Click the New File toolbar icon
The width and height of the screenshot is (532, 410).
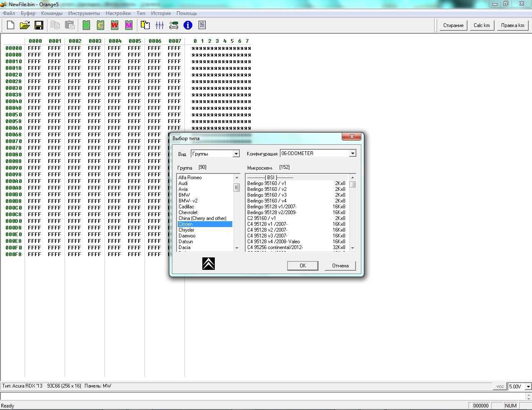tap(11, 25)
